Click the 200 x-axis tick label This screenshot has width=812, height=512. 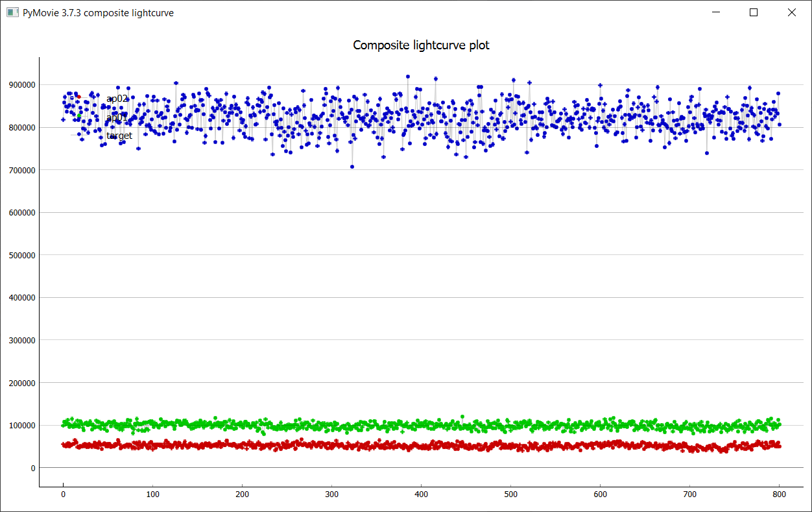242,494
